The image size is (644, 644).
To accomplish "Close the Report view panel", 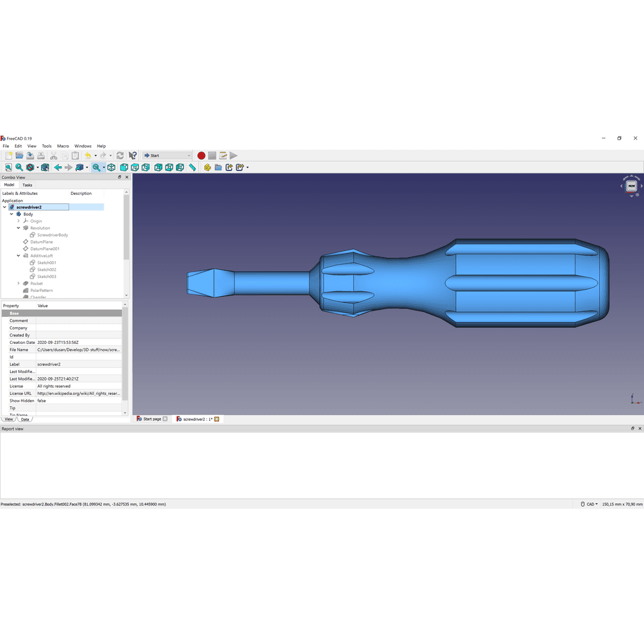I will 640,428.
